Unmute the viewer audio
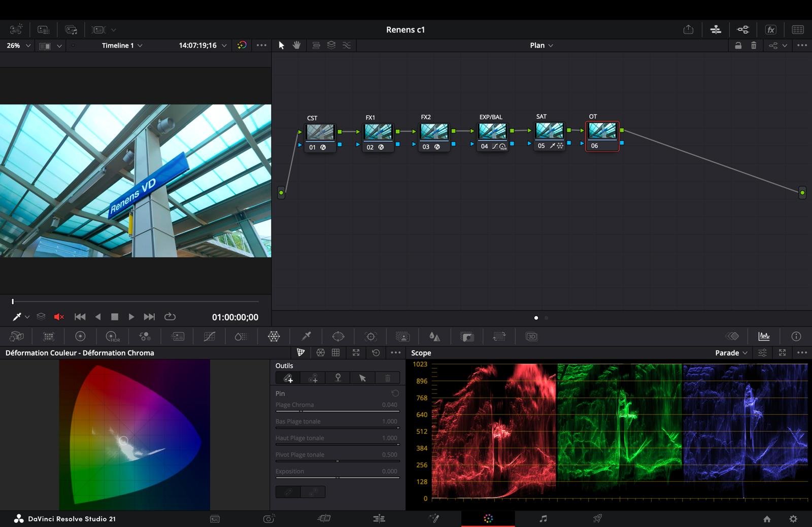 (x=59, y=317)
